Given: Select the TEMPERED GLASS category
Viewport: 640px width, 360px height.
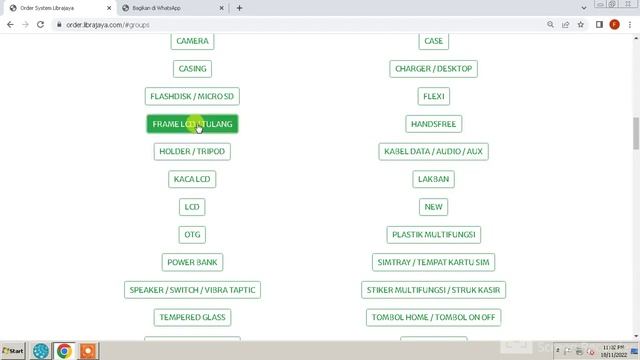Looking at the screenshot, I should point(192,317).
